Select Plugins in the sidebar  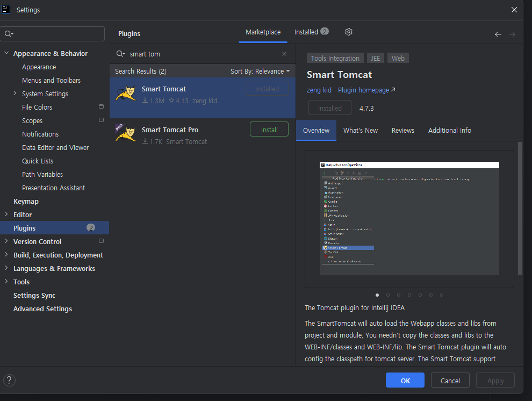click(x=55, y=227)
